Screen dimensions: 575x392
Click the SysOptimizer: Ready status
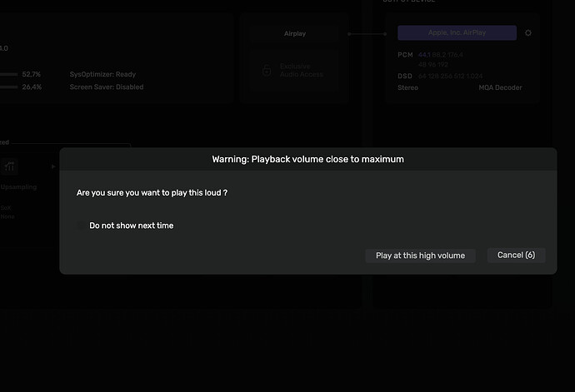click(102, 74)
